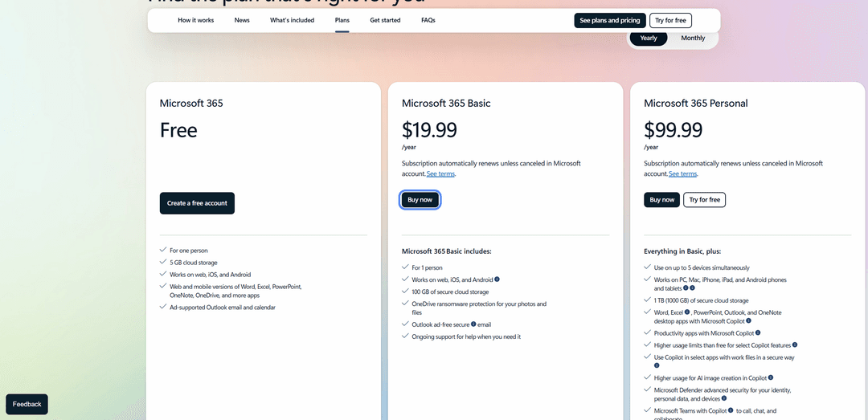Image resolution: width=868 pixels, height=420 pixels.
Task: Jump to the What's included section
Action: click(x=292, y=20)
